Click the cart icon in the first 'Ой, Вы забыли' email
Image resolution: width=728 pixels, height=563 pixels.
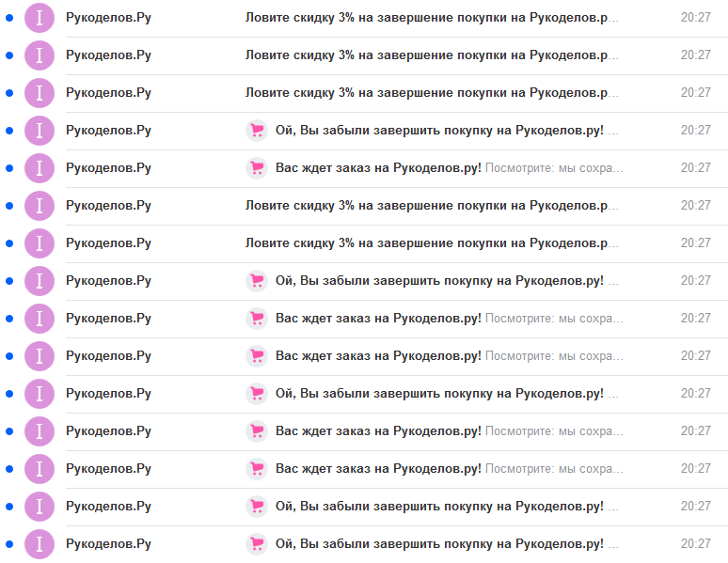[257, 131]
